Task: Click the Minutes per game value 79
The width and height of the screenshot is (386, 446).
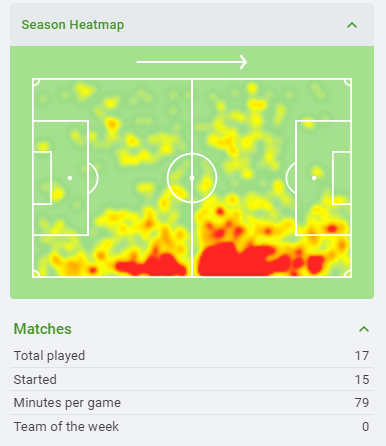Action: (362, 403)
